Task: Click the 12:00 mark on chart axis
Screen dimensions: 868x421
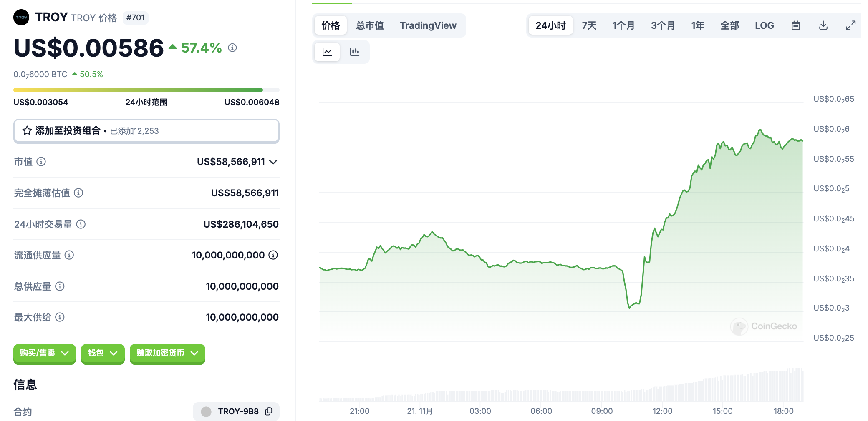Action: (x=662, y=411)
